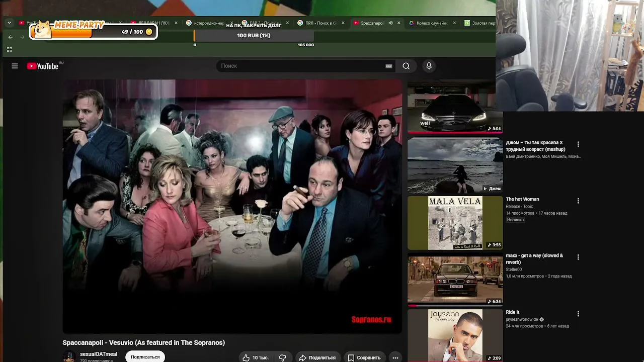Close the 'истероидно-нар' tab
Image resolution: width=644 pixels, height=362 pixels.
(x=231, y=23)
